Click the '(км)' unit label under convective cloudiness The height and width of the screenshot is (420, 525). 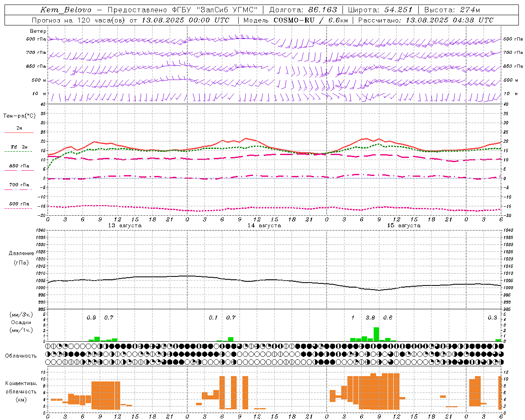pos(21,399)
